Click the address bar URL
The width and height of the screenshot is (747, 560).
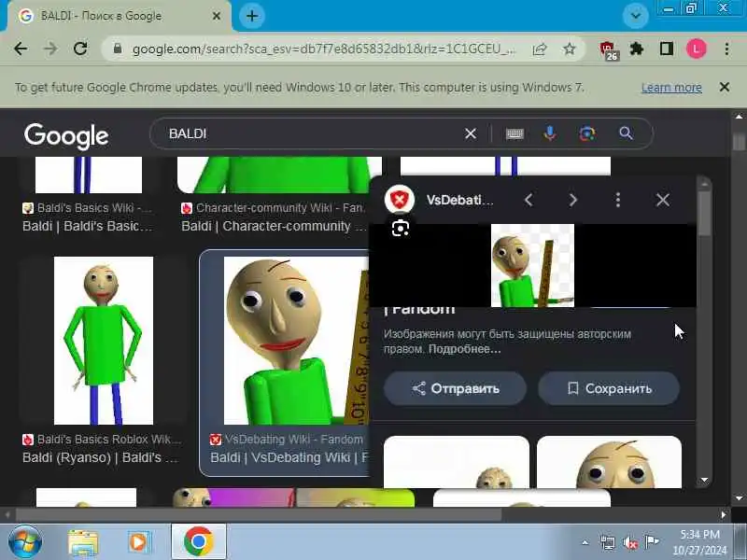click(x=324, y=49)
